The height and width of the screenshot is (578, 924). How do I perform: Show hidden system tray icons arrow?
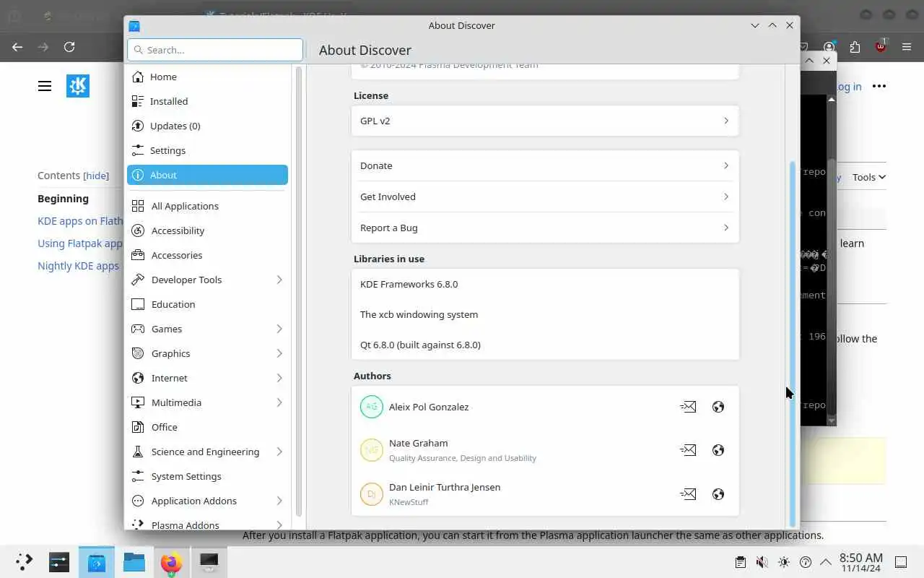point(826,562)
